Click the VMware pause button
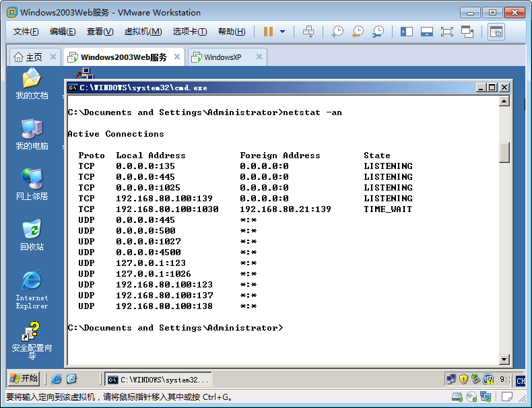The height and width of the screenshot is (408, 532). tap(268, 32)
